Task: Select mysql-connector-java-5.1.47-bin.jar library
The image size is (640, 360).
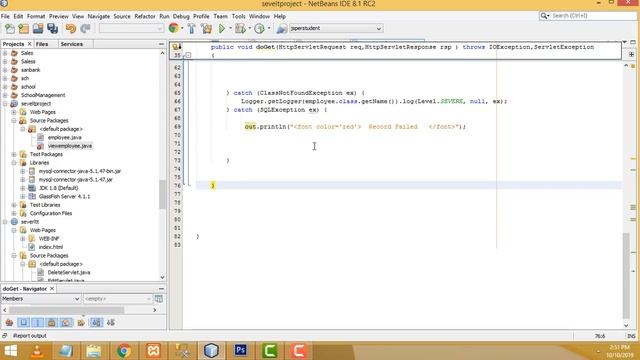Action: tap(80, 171)
